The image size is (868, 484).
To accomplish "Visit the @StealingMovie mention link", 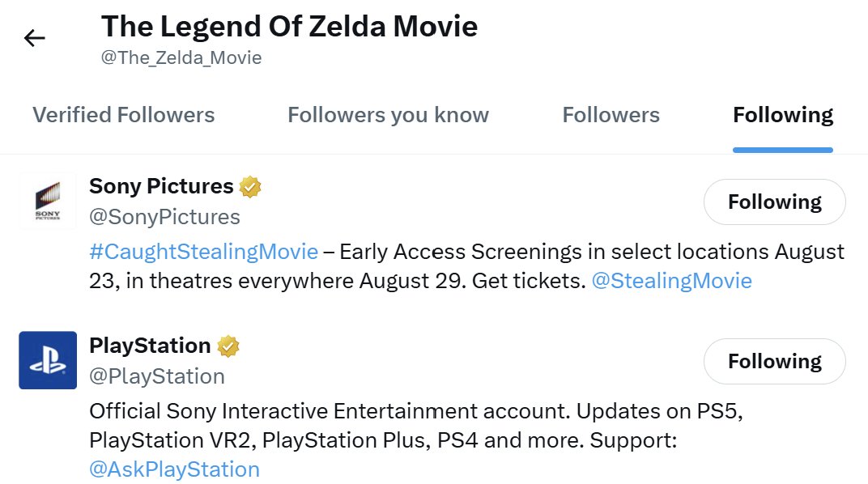I will tap(671, 281).
